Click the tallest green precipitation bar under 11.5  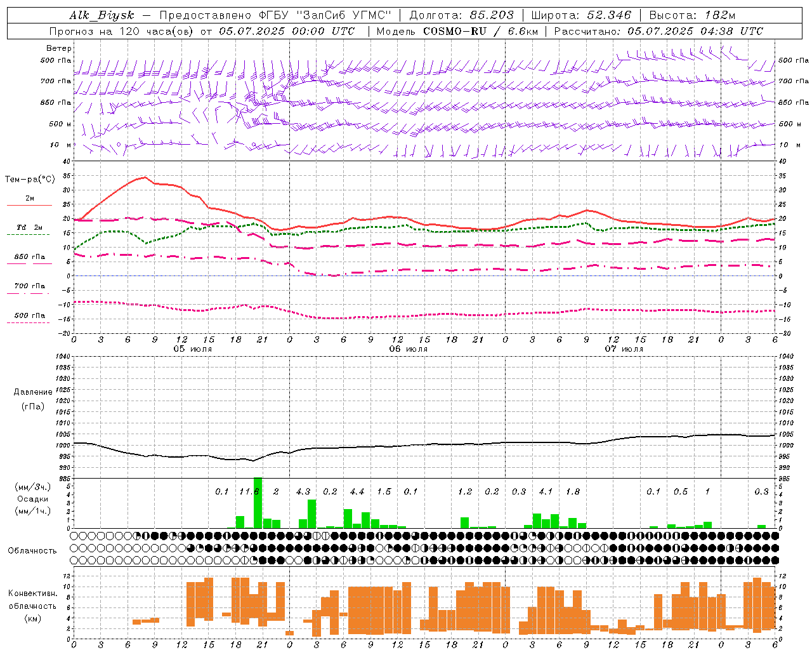258,503
